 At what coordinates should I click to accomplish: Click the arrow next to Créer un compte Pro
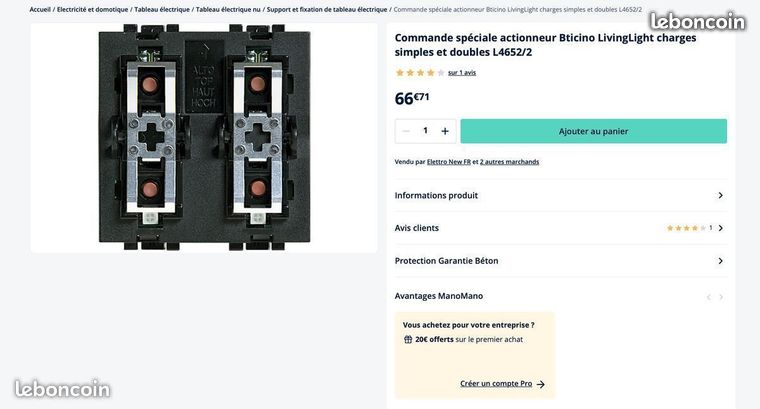541,384
